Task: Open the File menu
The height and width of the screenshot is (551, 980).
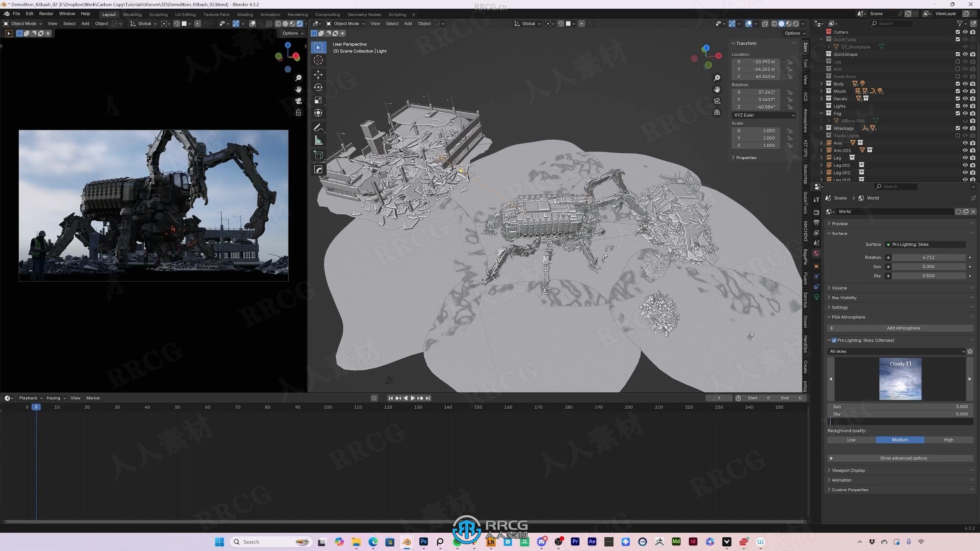Action: [x=16, y=14]
